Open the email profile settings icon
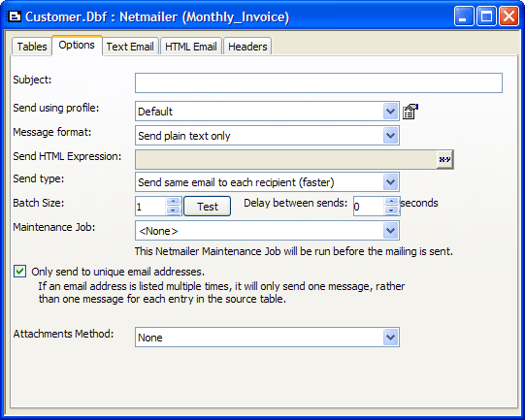The image size is (525, 420). [x=410, y=112]
